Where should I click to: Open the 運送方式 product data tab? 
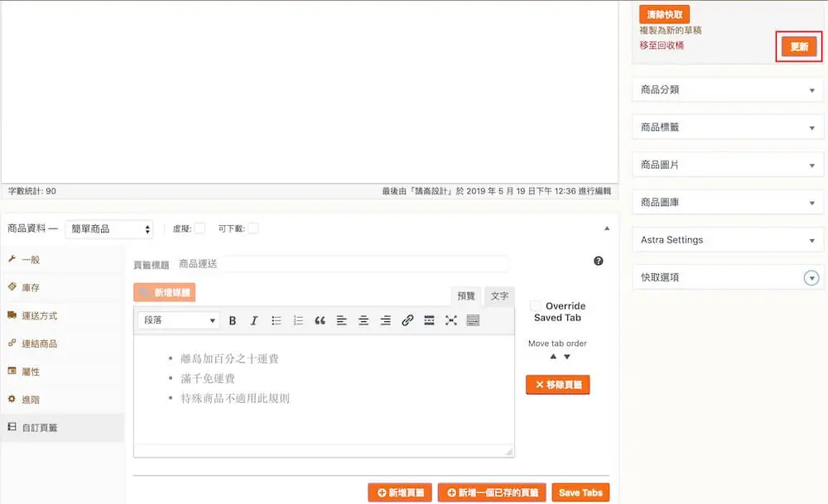tap(62, 315)
